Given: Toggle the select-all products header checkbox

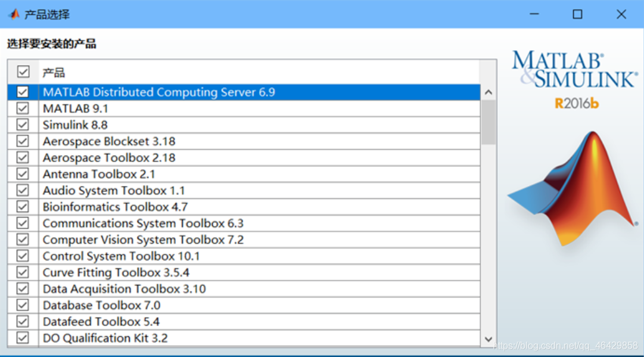Looking at the screenshot, I should pos(23,72).
